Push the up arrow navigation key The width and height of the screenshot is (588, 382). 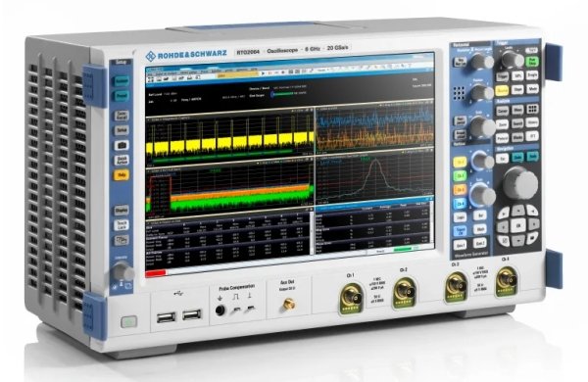pyautogui.click(x=518, y=211)
